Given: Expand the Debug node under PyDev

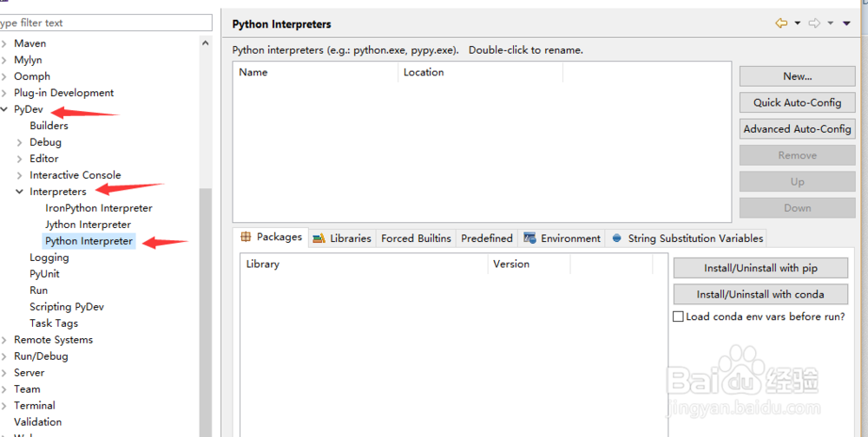Looking at the screenshot, I should (x=19, y=143).
